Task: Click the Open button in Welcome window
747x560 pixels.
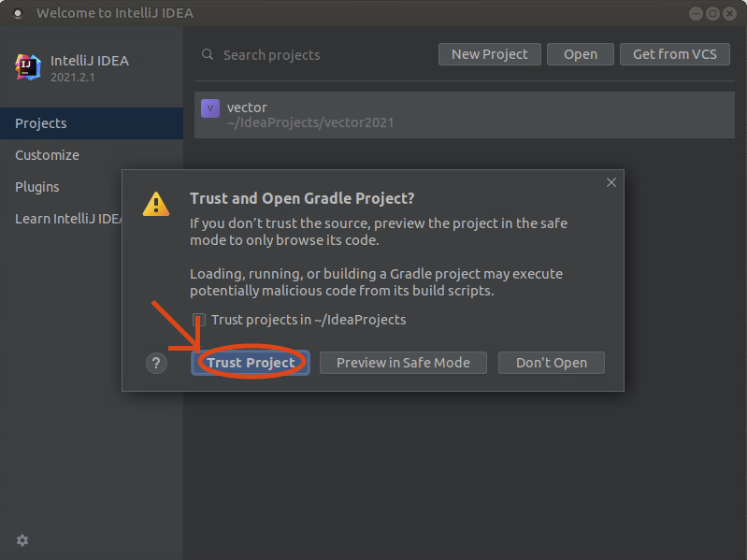Action: click(581, 54)
